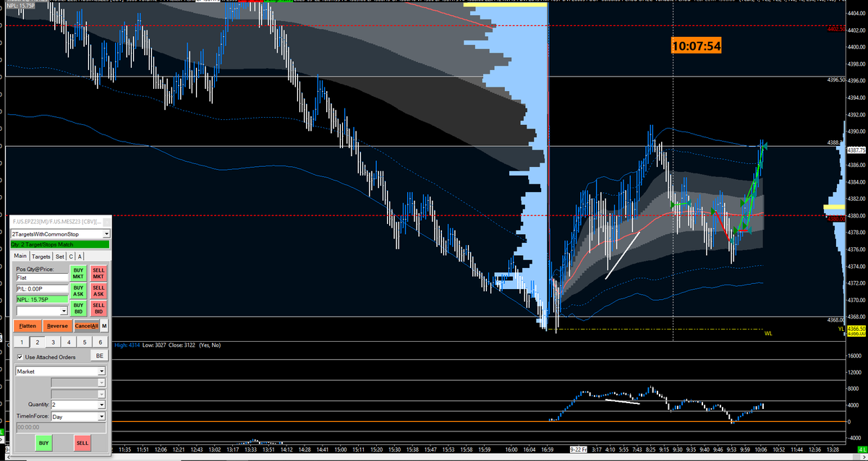Select quantity preset 6
This screenshot has height=461, width=868.
[x=99, y=341]
